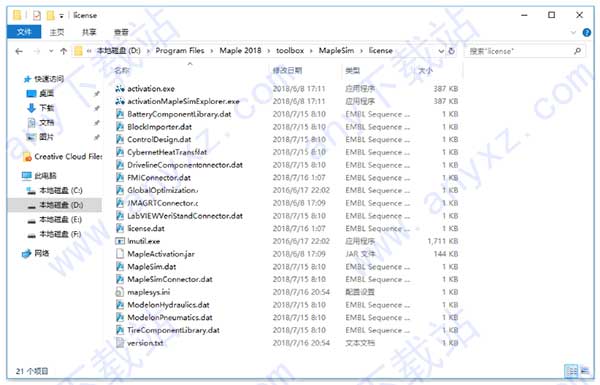Navigate to toolbox breadcrumb

pos(290,51)
